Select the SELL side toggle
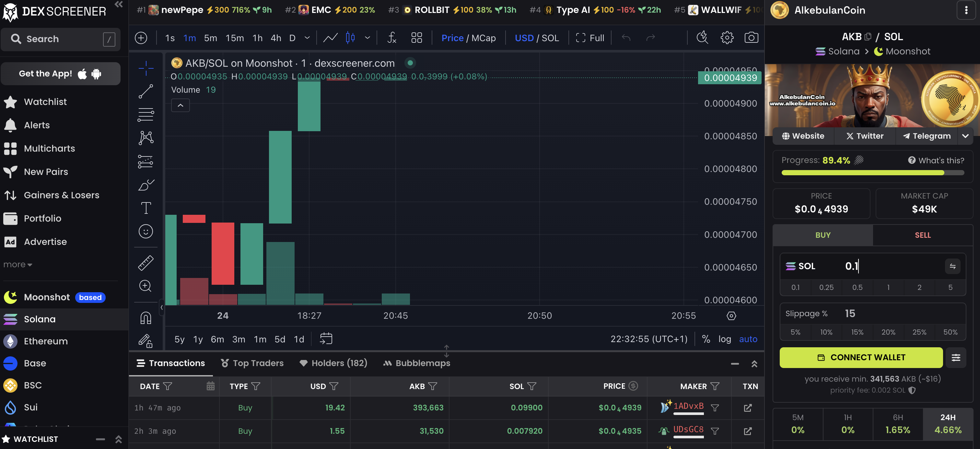980x449 pixels. tap(923, 235)
